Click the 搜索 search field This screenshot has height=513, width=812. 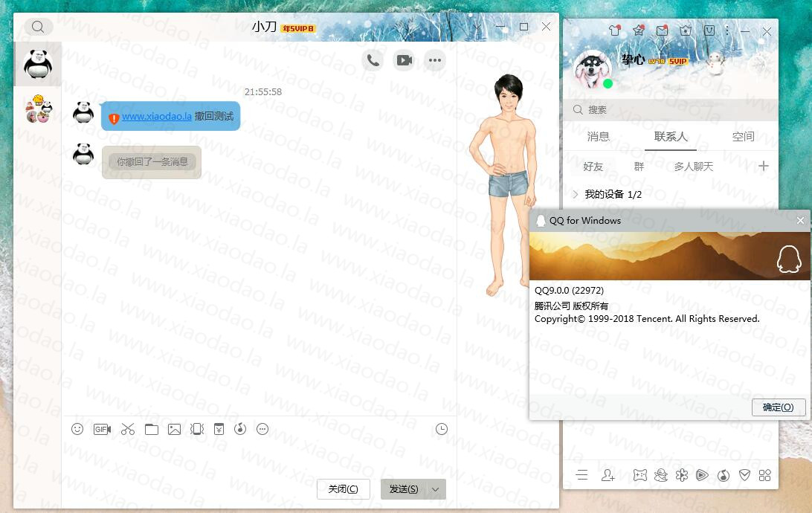(x=669, y=109)
